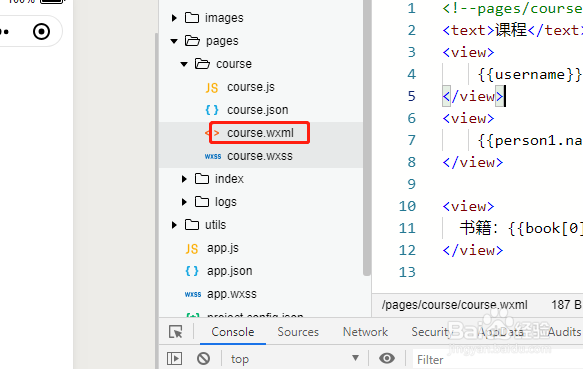This screenshot has height=369, width=583.
Task: Switch to the Console tab
Action: pos(233,332)
